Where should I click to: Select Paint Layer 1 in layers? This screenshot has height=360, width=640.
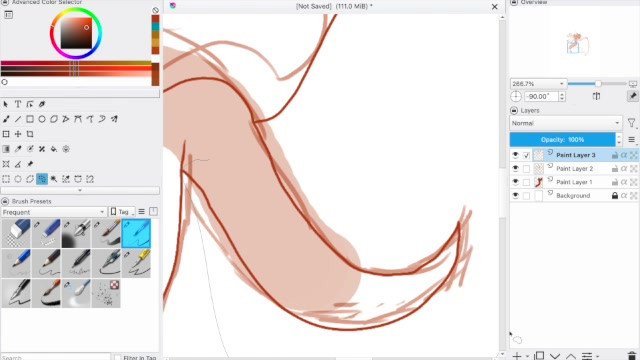tap(573, 182)
